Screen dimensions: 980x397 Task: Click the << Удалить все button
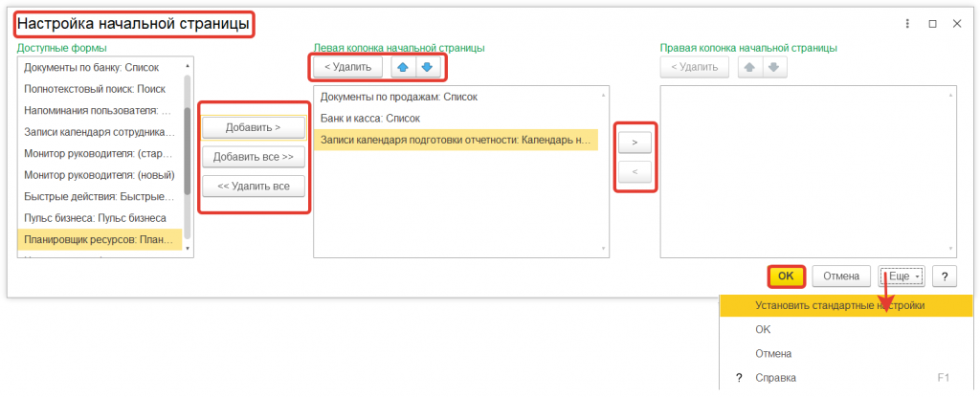coord(254,186)
